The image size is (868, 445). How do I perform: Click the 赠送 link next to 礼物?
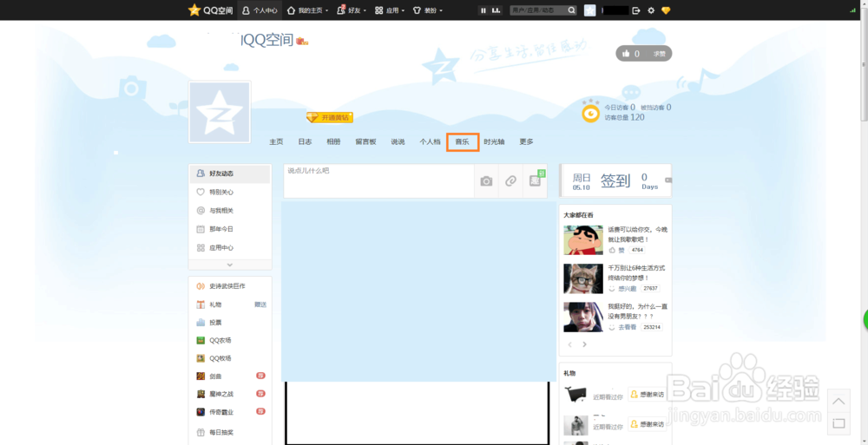pos(260,304)
